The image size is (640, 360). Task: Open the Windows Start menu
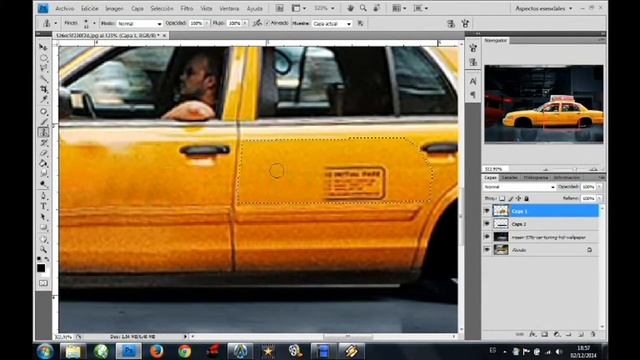[x=44, y=351]
